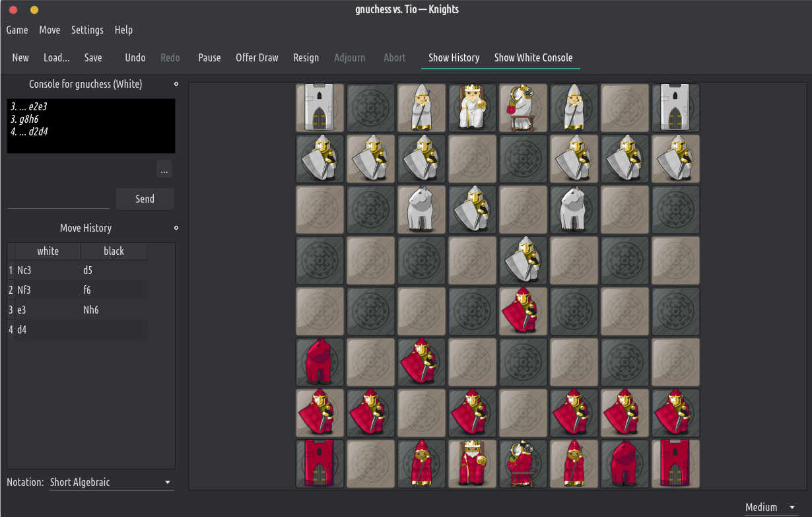Screen dimensions: 812x517
Task: Click Offer Draw in the toolbar
Action: tap(257, 57)
